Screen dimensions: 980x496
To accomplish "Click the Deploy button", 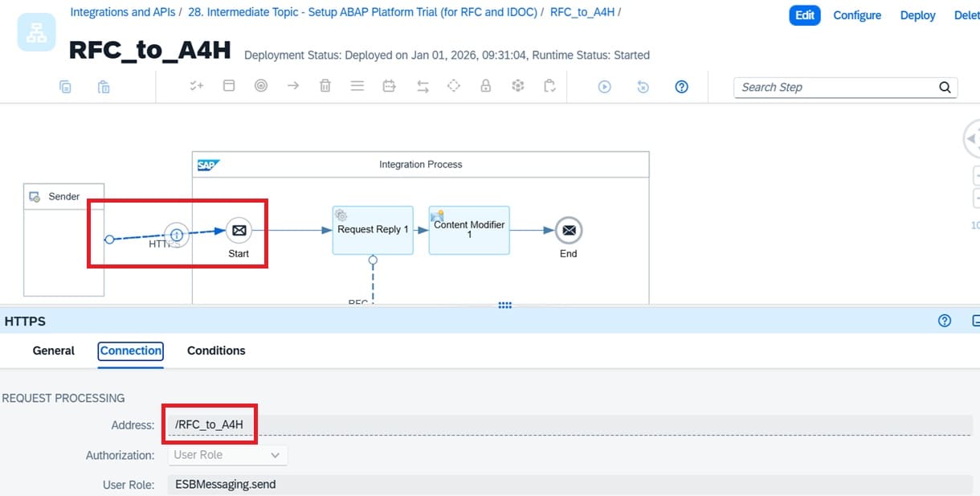I will tap(917, 15).
